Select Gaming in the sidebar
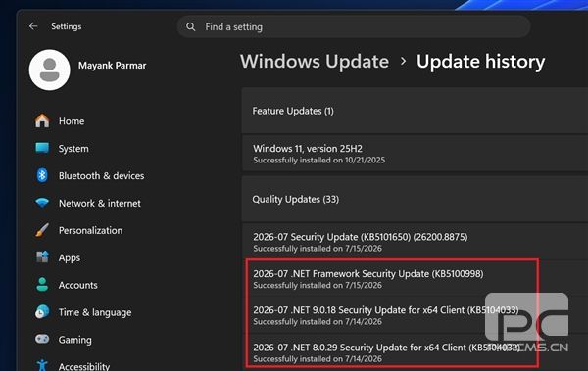 coord(75,340)
